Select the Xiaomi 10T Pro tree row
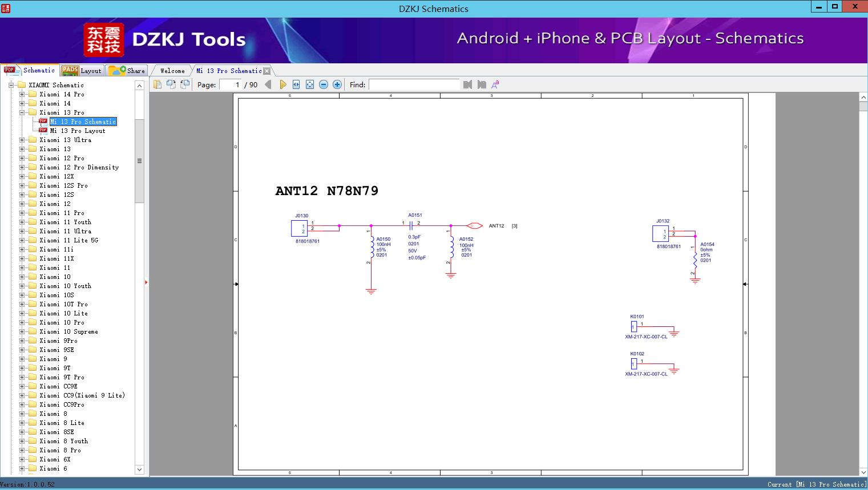The width and height of the screenshot is (868, 490). [63, 304]
